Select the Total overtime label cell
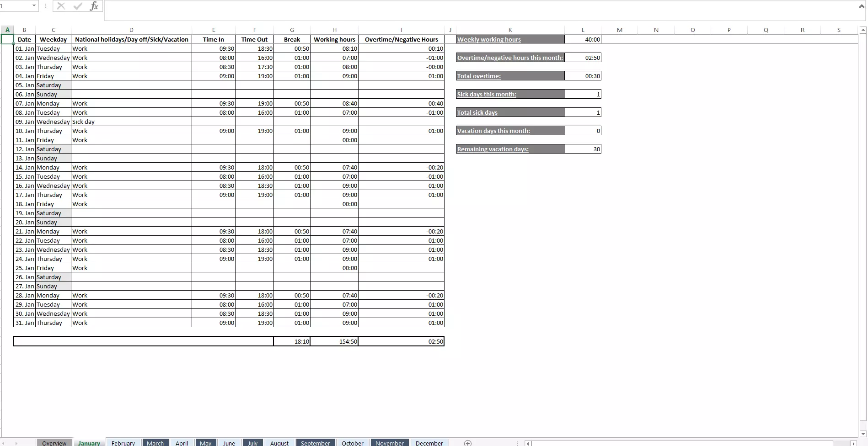Image resolution: width=868 pixels, height=446 pixels. (509, 75)
